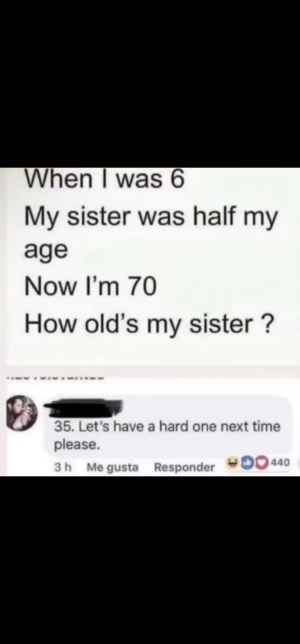
Task: Click the 'Now I'm 70' line
Action: tap(90, 287)
